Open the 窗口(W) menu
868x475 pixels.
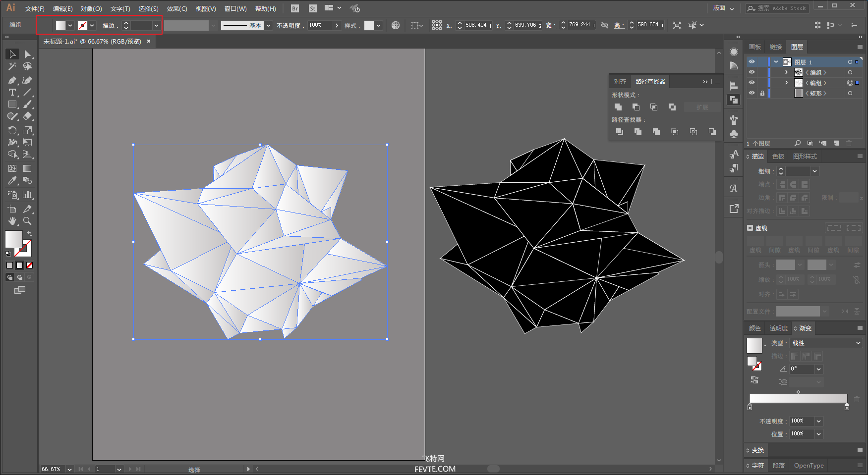[x=235, y=9]
